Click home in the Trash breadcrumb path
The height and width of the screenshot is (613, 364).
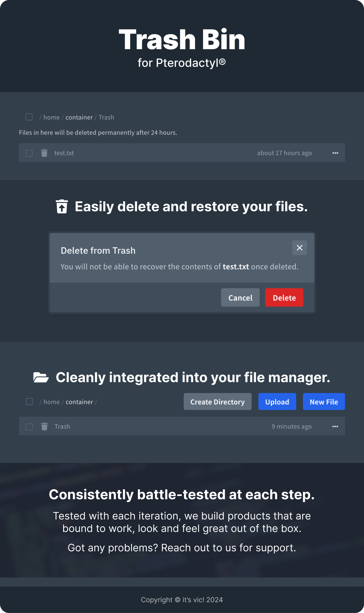pos(51,117)
